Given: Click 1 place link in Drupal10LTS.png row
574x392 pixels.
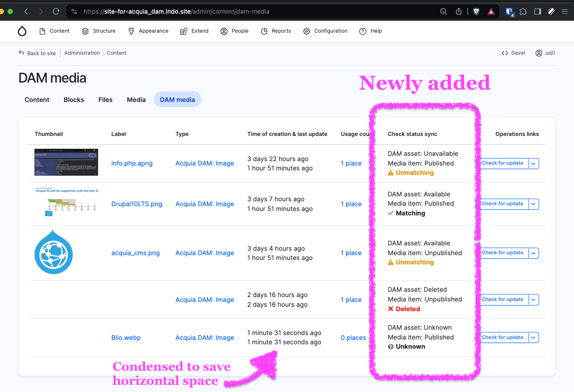Looking at the screenshot, I should (351, 204).
